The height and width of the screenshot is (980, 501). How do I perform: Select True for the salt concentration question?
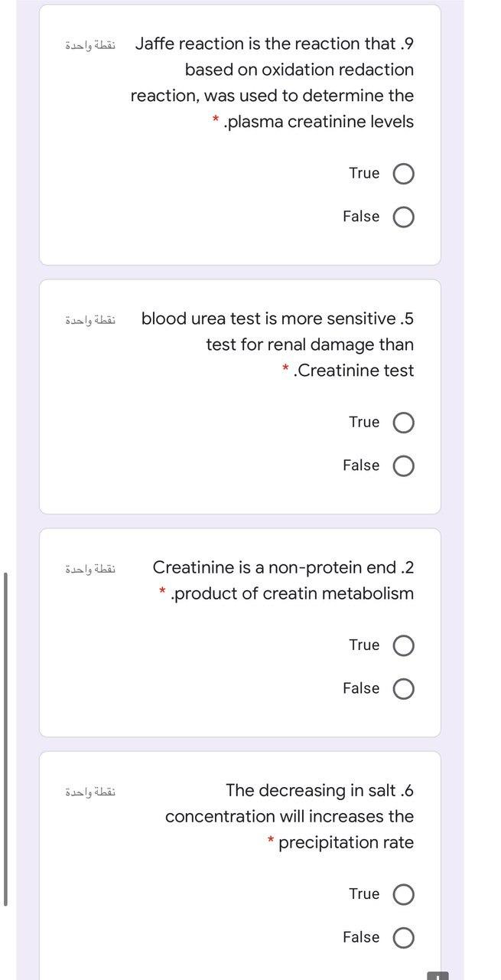403,893
